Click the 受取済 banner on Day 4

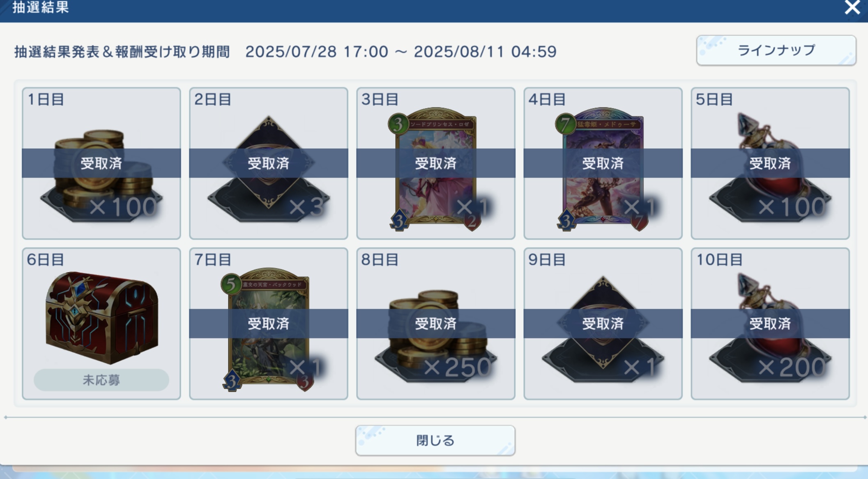(603, 163)
